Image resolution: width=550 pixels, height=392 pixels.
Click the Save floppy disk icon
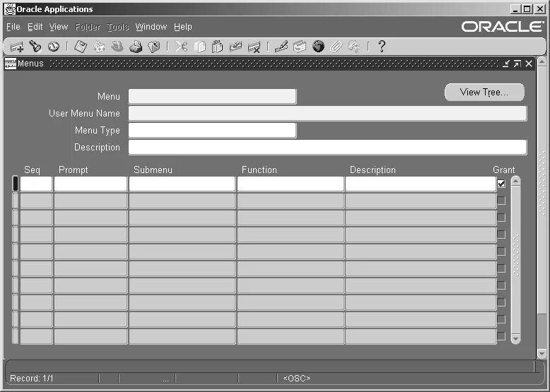[x=81, y=46]
